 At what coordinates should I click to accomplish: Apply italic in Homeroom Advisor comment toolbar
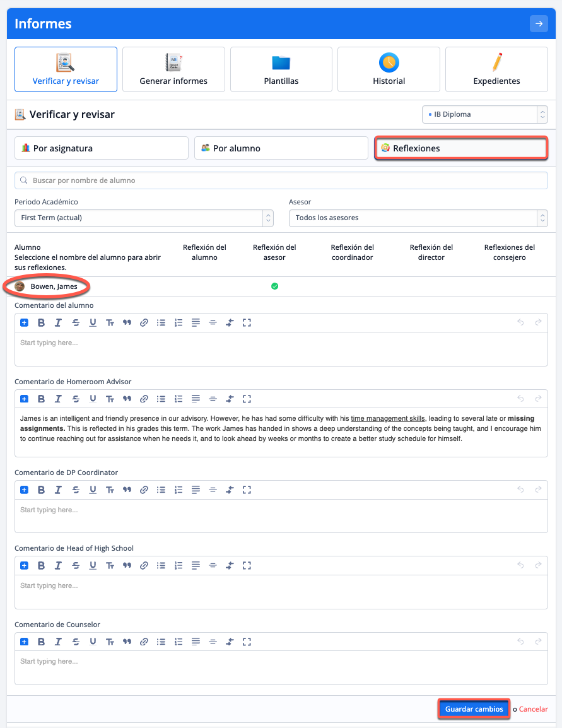coord(58,399)
